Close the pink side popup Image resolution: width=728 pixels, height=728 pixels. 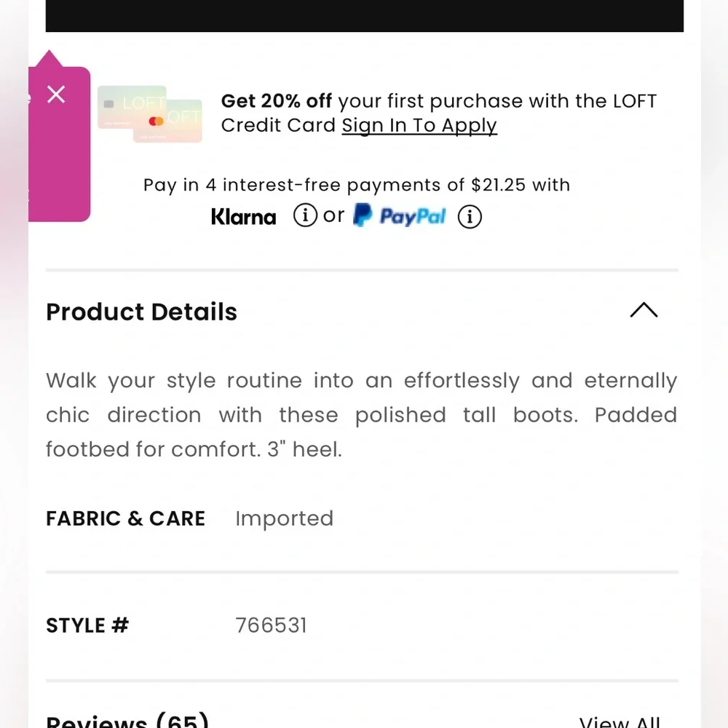click(x=56, y=94)
